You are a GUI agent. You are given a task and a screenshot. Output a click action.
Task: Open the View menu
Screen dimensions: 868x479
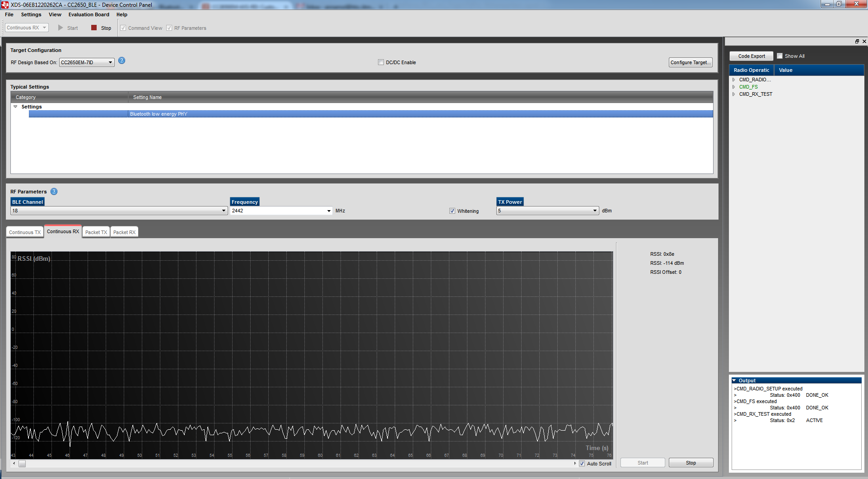(55, 14)
